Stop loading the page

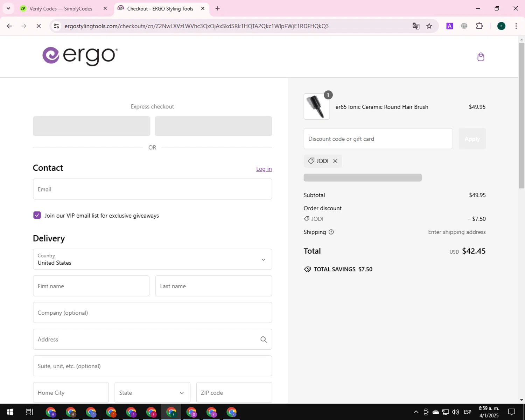coord(38,26)
